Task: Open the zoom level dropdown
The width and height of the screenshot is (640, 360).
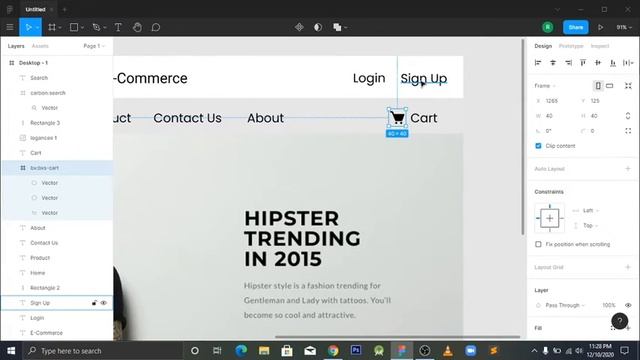Action: click(624, 27)
